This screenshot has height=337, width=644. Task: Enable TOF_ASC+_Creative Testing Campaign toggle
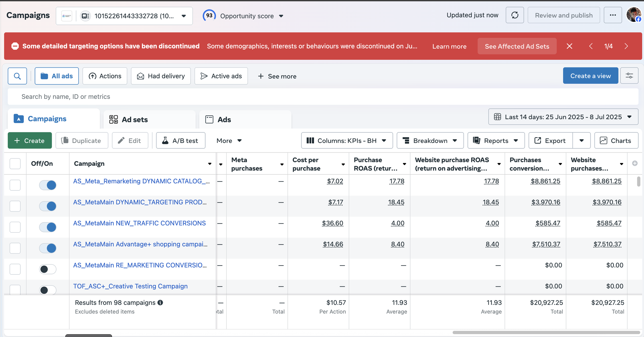48,290
